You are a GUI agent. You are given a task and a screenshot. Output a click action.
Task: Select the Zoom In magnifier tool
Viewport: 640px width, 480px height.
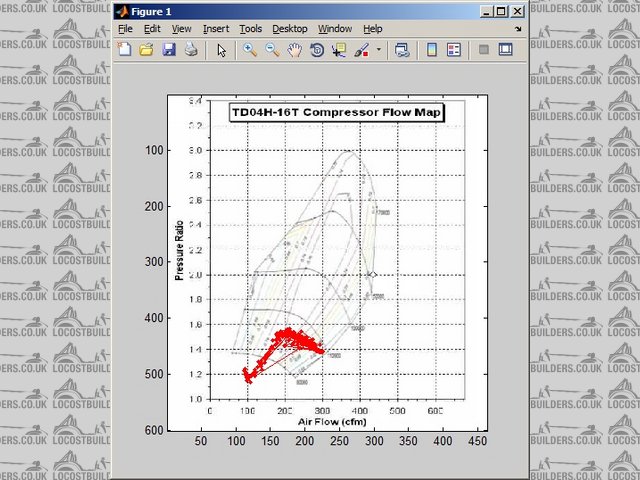[250, 49]
